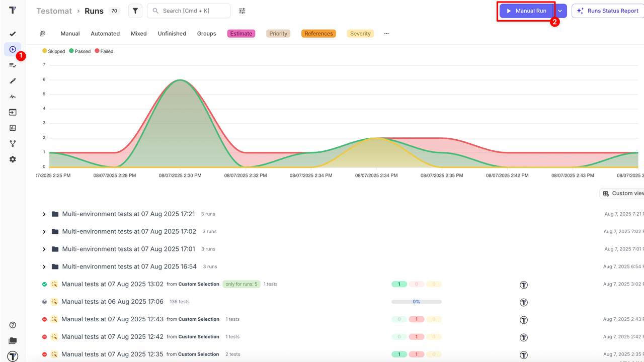Open the search options sliders icon

pos(242,11)
